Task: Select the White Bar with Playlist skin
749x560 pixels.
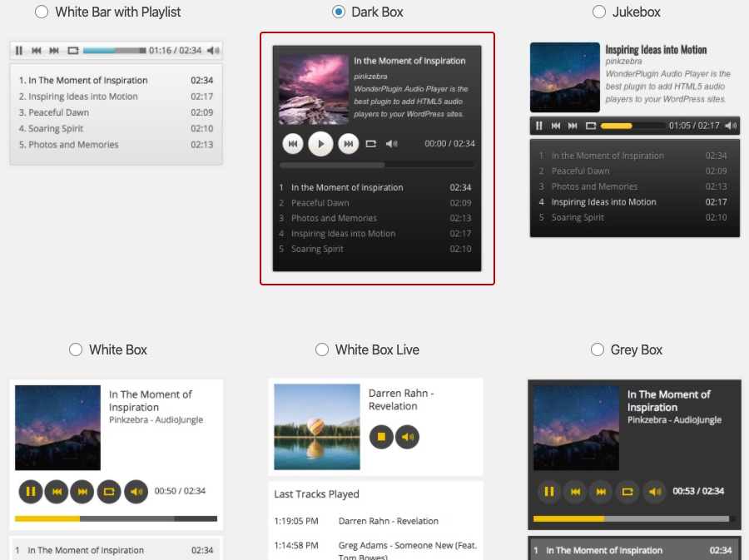Action: tap(42, 12)
